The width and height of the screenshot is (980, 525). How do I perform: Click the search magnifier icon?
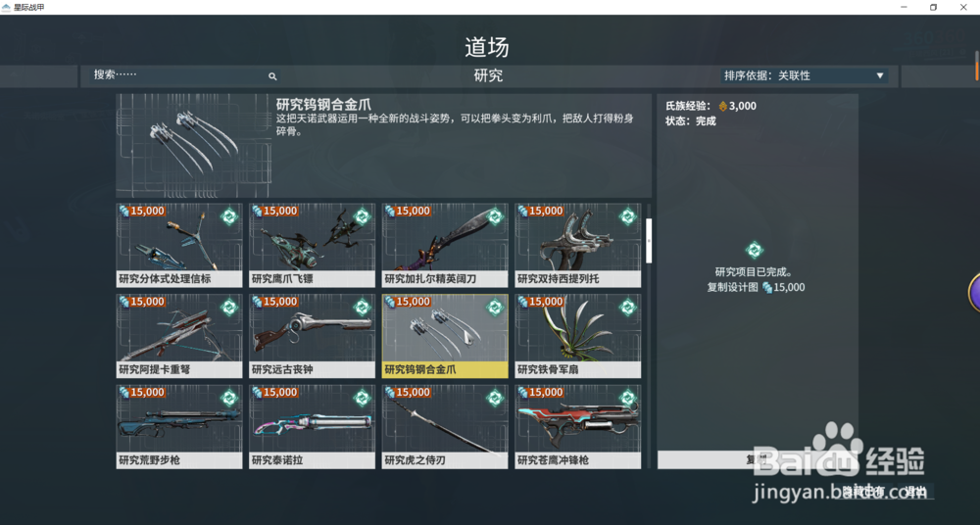point(272,76)
